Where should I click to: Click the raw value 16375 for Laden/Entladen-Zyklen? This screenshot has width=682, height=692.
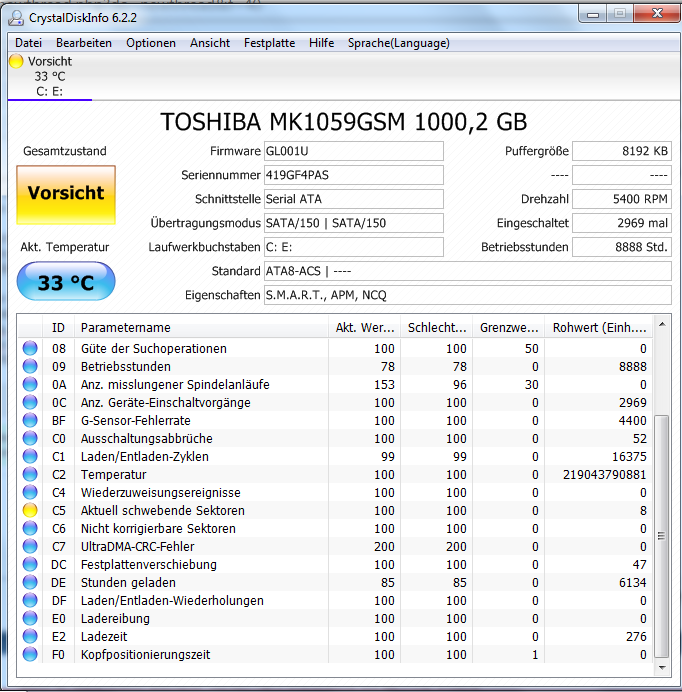(629, 456)
